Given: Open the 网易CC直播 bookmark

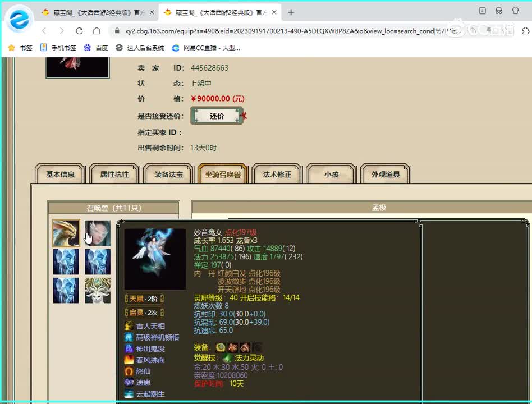Looking at the screenshot, I should tap(206, 48).
